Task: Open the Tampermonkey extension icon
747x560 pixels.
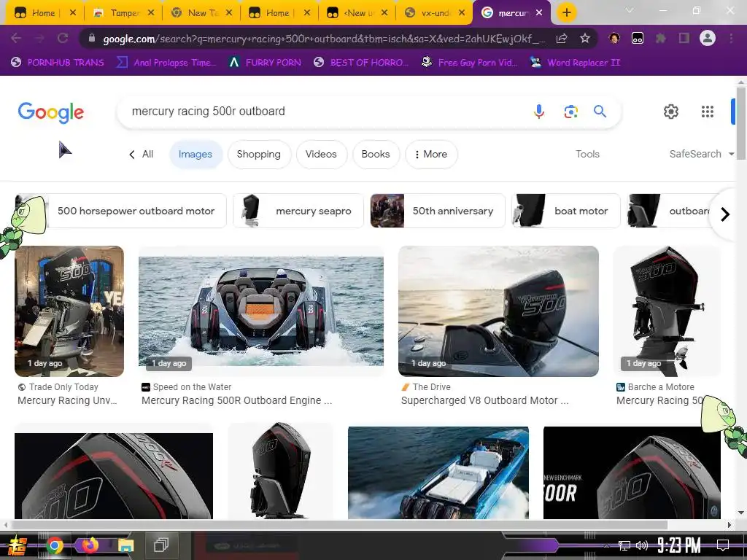Action: click(638, 38)
